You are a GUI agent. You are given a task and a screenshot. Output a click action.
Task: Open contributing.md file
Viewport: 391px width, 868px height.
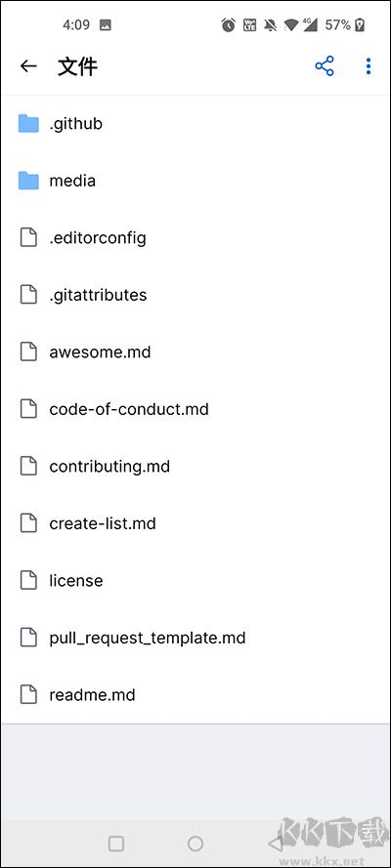(x=195, y=466)
